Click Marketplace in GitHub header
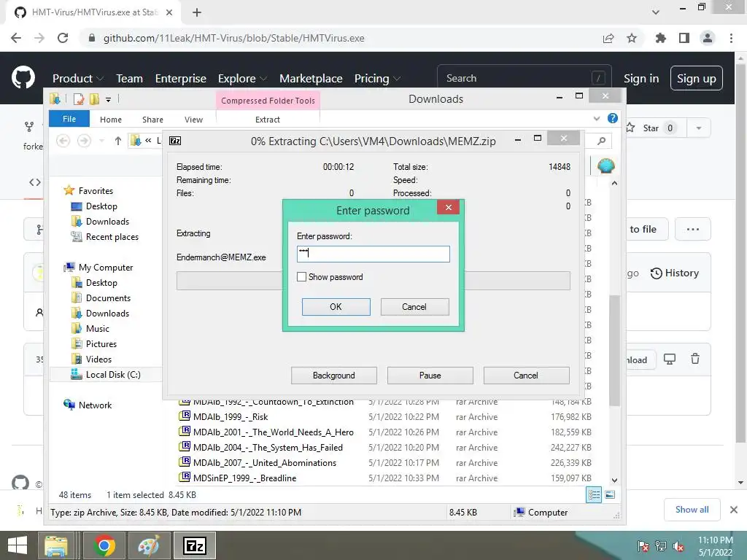 (311, 79)
